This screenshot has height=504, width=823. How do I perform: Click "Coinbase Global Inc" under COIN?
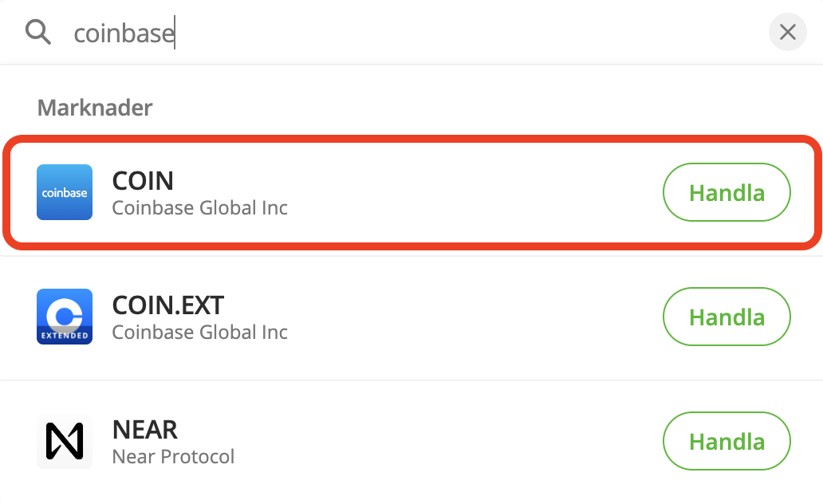pyautogui.click(x=199, y=208)
